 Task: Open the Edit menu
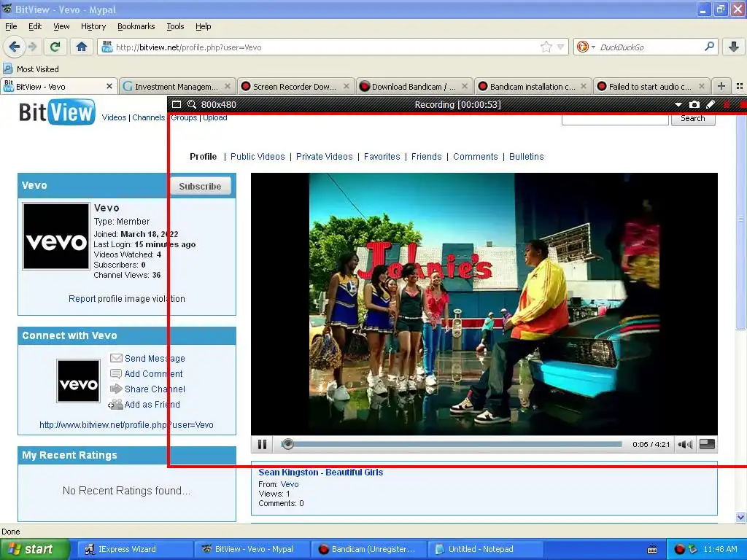[35, 26]
